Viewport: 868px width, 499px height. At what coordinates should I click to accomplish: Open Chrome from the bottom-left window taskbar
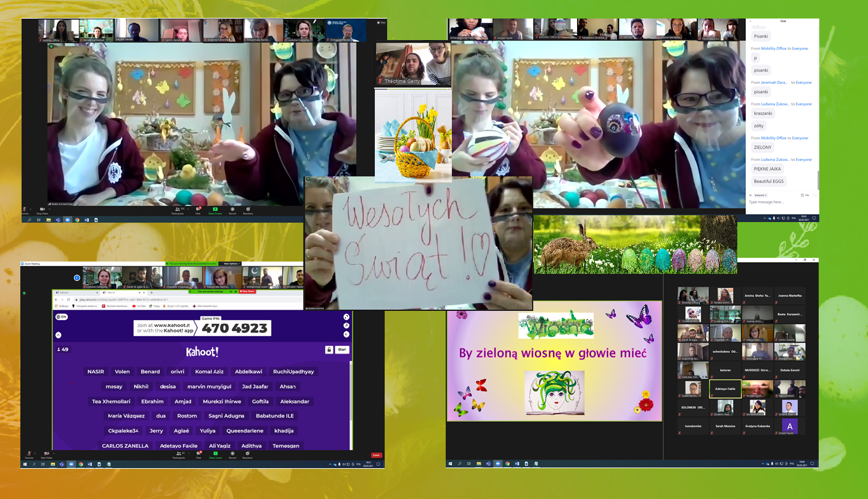tap(80, 464)
